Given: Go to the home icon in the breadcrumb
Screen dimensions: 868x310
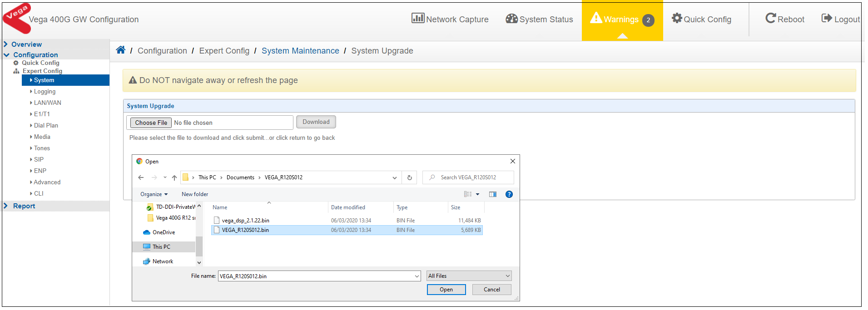Looking at the screenshot, I should click(120, 50).
